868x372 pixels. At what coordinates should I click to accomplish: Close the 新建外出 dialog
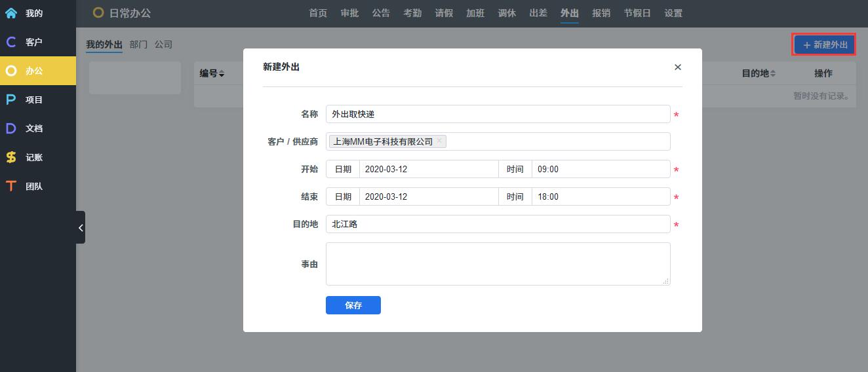677,67
